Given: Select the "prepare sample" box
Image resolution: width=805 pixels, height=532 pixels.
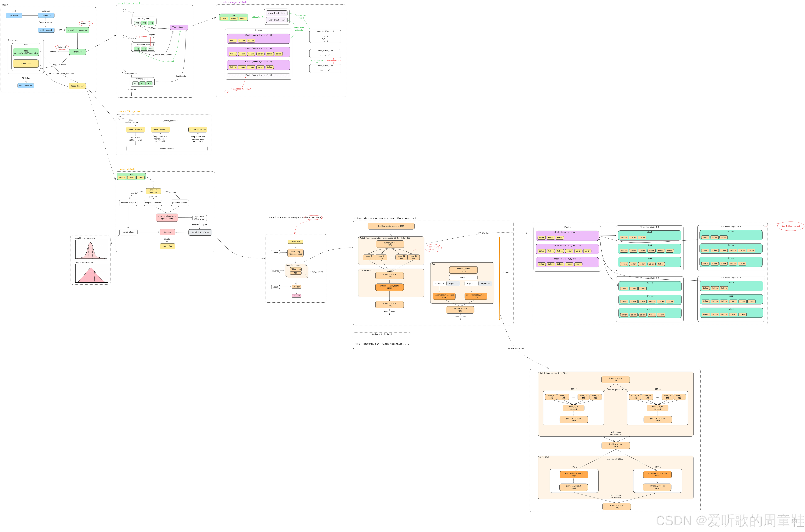Looking at the screenshot, I should click(x=128, y=203).
